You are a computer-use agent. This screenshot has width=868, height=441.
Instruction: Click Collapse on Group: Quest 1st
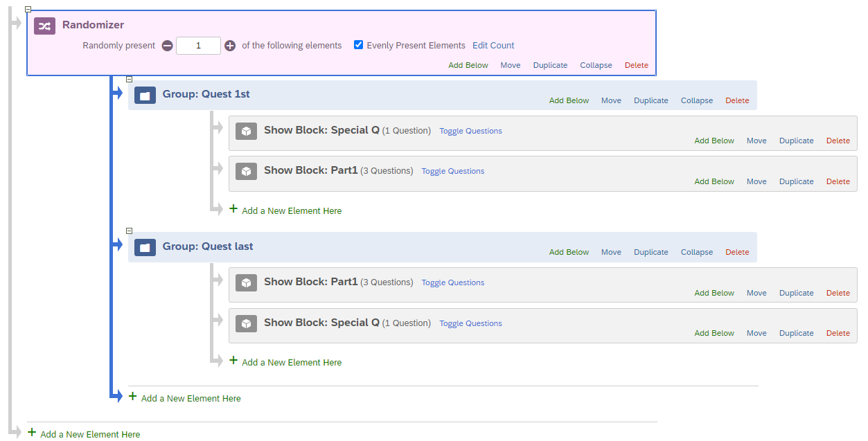[x=697, y=100]
